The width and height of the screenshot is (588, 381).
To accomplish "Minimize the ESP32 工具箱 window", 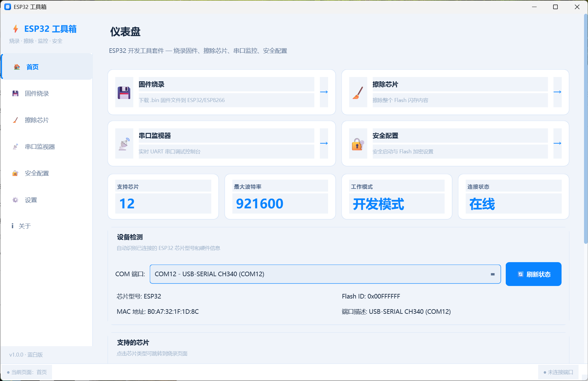I will [534, 7].
